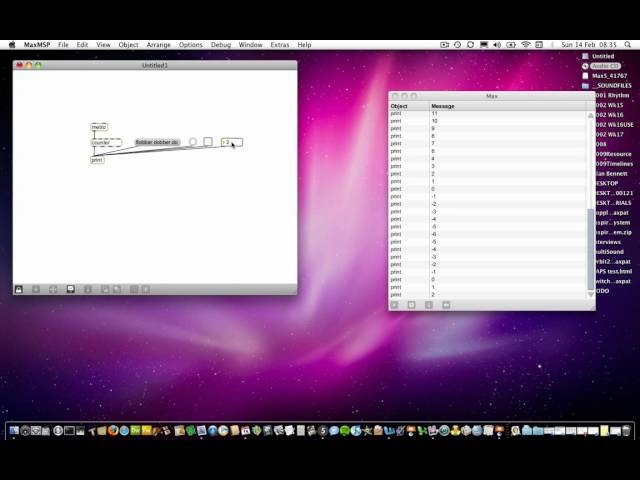Open the Debug menu
Screen dimensions: 640x480
click(221, 44)
